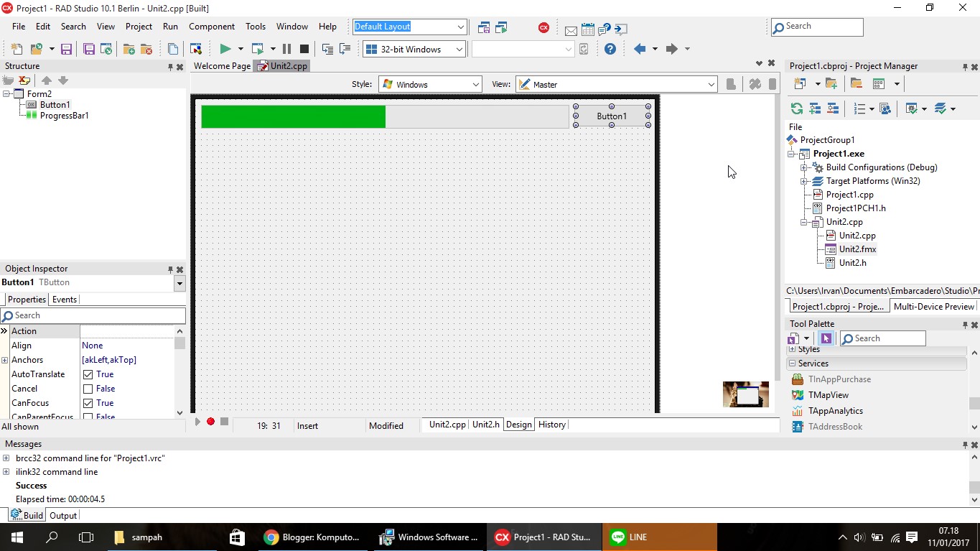Click the red macro record button
This screenshot has width=980, height=551.
pyautogui.click(x=210, y=422)
